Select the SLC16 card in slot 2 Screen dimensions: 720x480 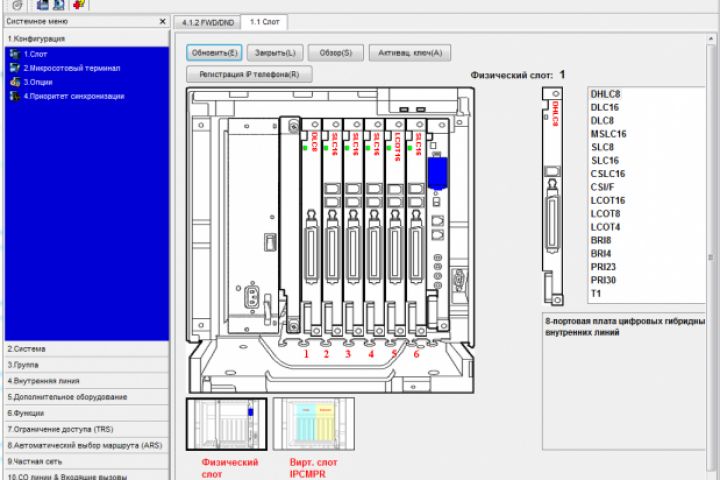[333, 227]
